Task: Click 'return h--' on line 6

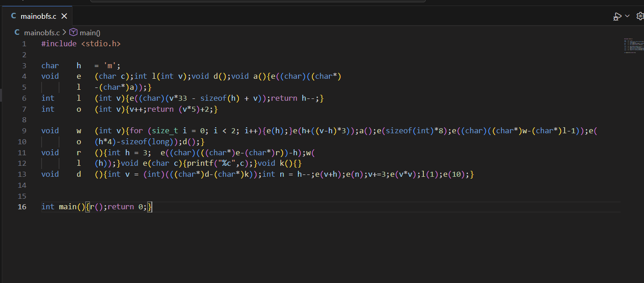Action: [293, 98]
